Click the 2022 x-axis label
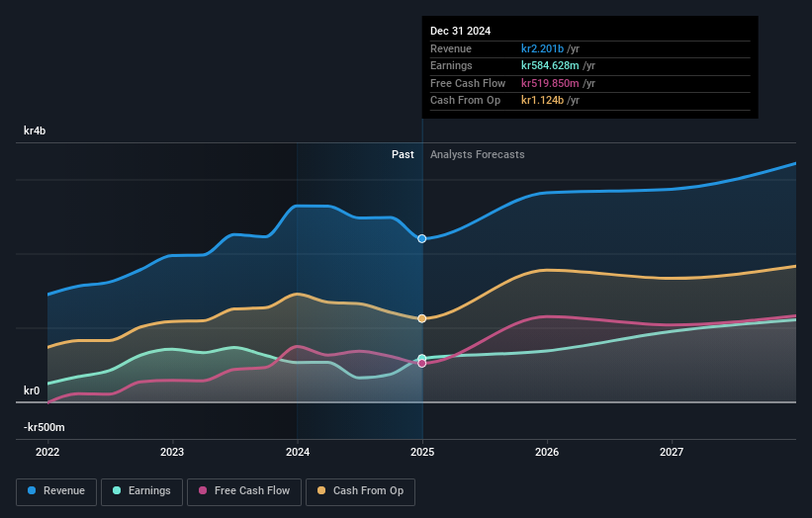812x518 pixels. click(x=47, y=452)
